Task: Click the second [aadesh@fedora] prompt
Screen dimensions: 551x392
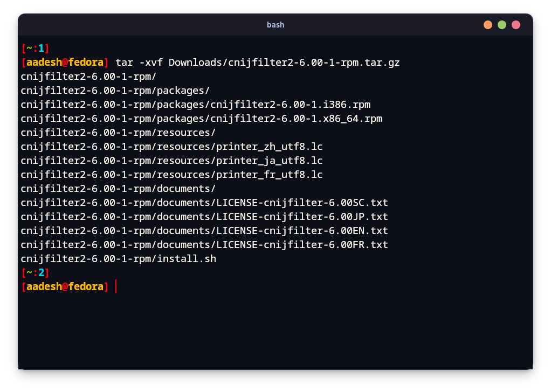Action: [65, 287]
